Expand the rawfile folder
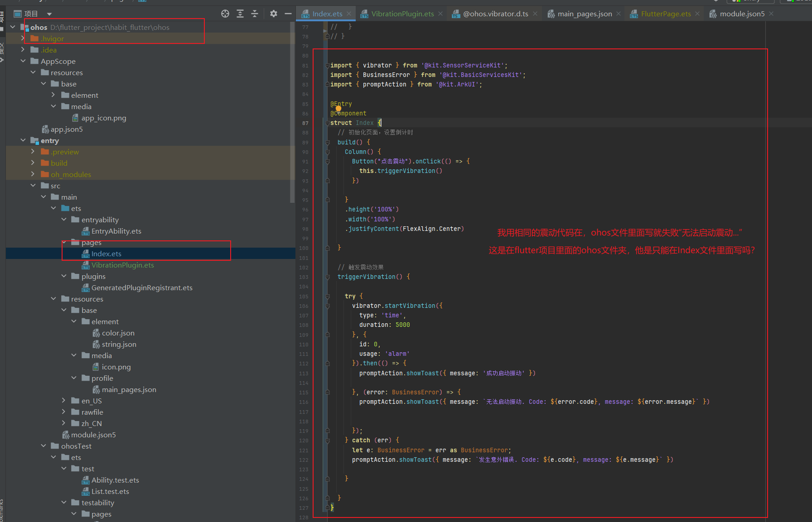Viewport: 812px width, 522px height. 63,412
